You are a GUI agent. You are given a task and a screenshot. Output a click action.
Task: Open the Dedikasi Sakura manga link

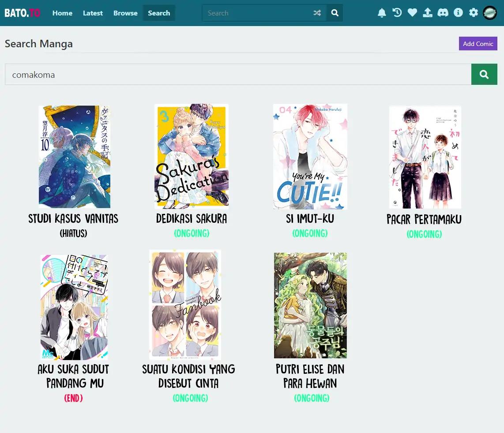pyautogui.click(x=192, y=219)
